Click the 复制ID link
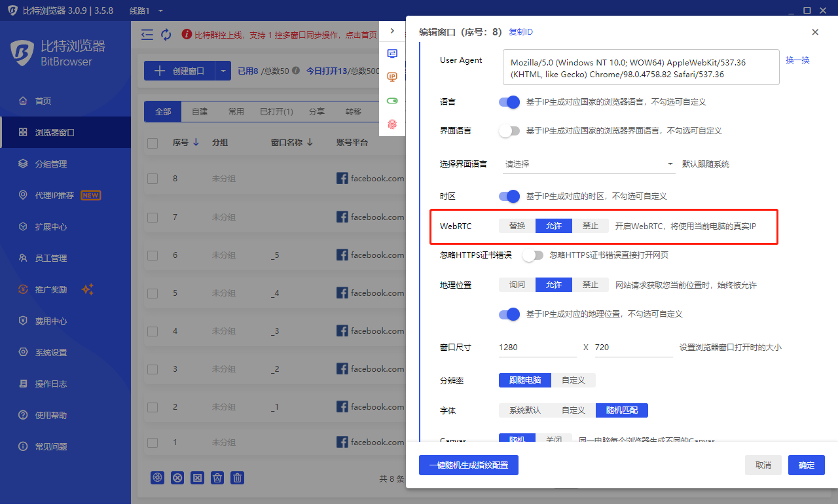The image size is (838, 504). (x=521, y=31)
